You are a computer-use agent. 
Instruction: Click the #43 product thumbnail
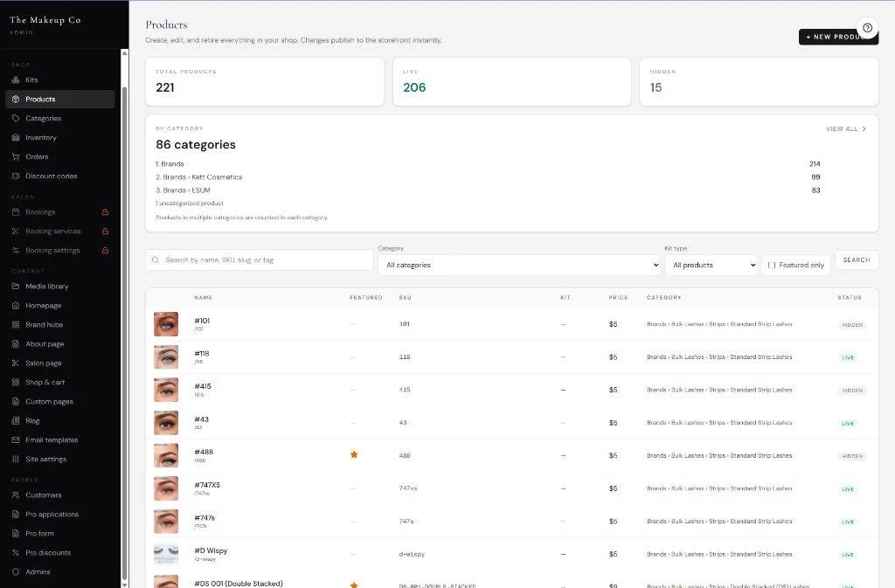click(166, 423)
